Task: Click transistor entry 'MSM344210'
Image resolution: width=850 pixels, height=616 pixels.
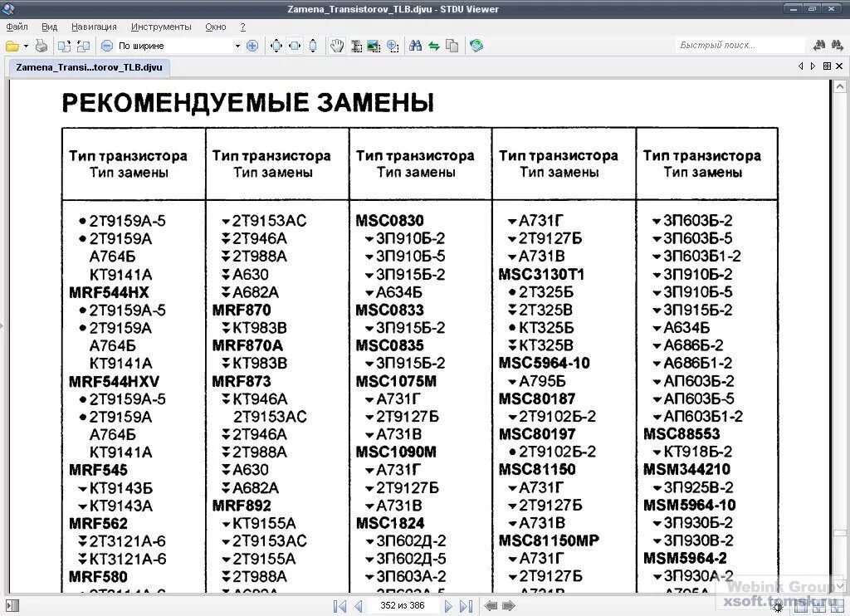Action: tap(686, 469)
